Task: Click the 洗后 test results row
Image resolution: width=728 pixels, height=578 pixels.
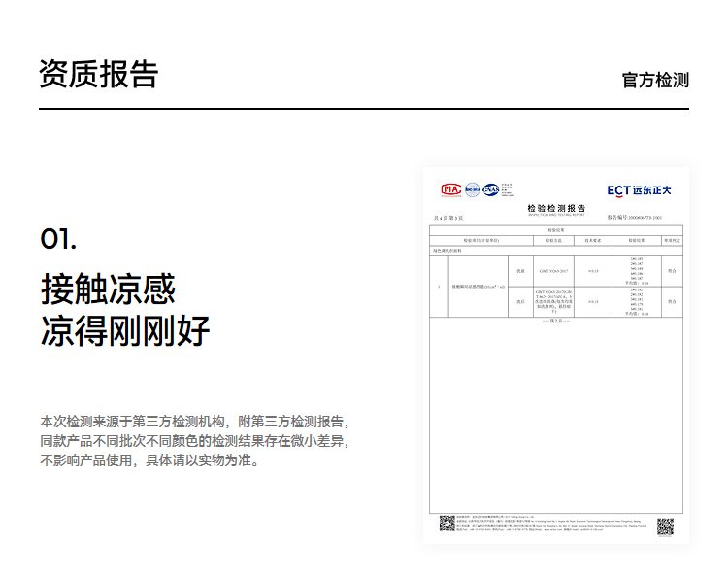Action: (555, 302)
